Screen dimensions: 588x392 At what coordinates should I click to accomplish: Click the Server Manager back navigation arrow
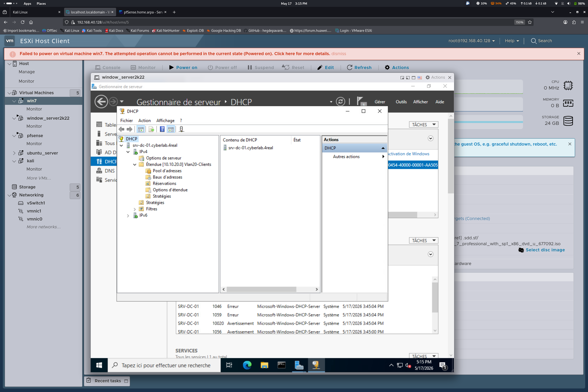pyautogui.click(x=101, y=102)
